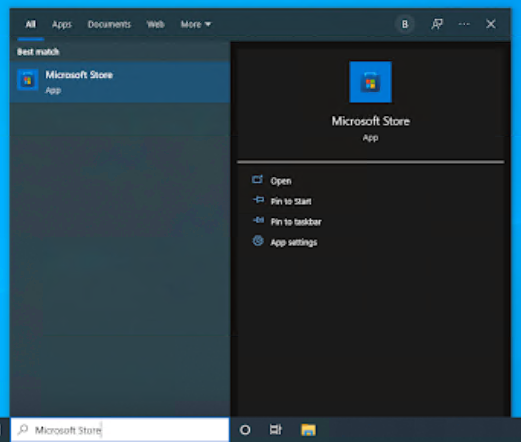
Task: Choose Pin to taskbar option
Action: [x=296, y=222]
